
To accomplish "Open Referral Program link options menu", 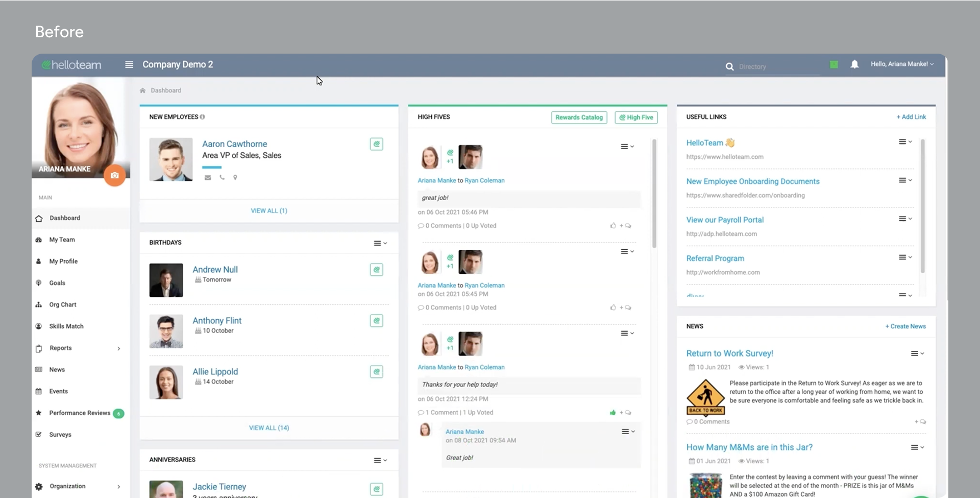I will pyautogui.click(x=905, y=257).
